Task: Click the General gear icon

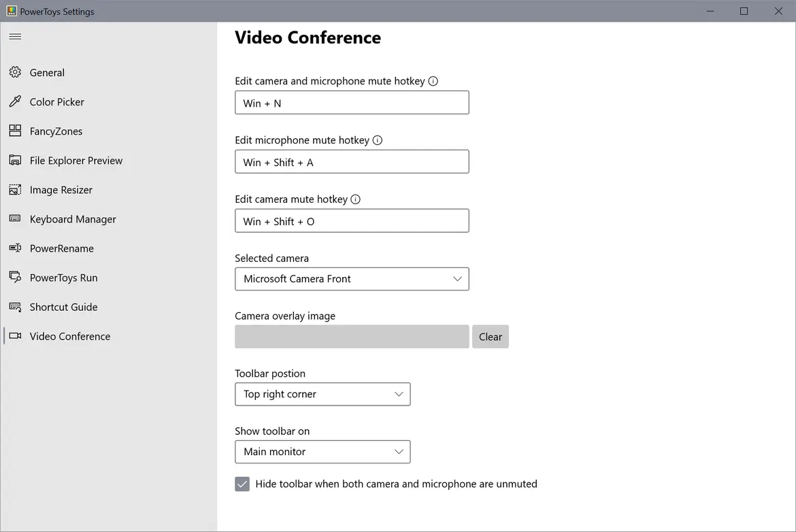Action: click(15, 72)
